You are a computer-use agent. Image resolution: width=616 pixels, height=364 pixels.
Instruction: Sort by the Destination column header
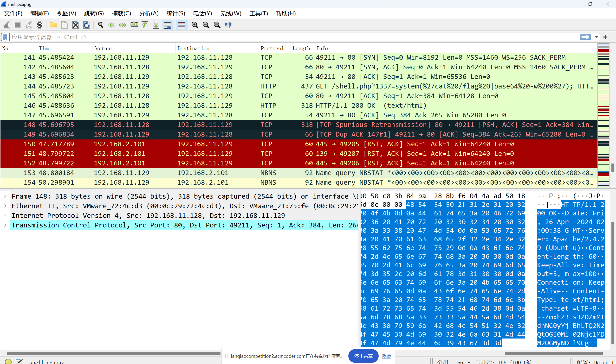217,48
